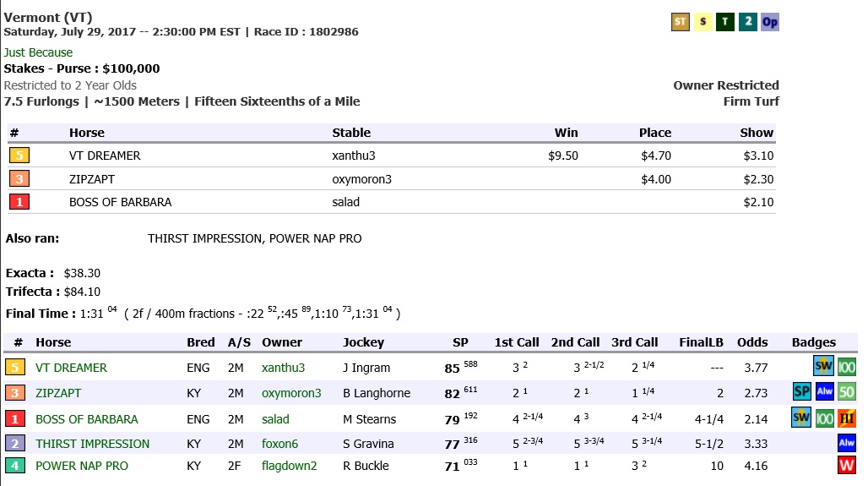868x486 pixels.
Task: Click the ST stakes badge icon
Action: click(x=681, y=22)
